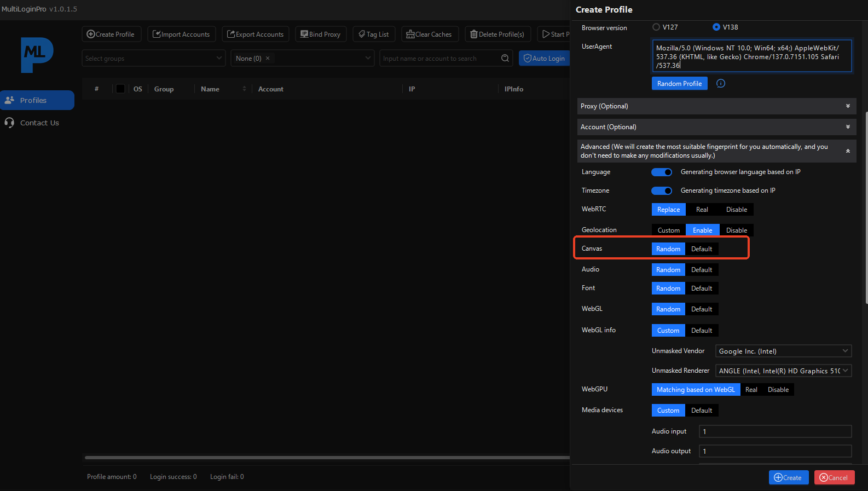Viewport: 868px width, 491px height.
Task: Click the Group column header
Action: [x=164, y=89]
